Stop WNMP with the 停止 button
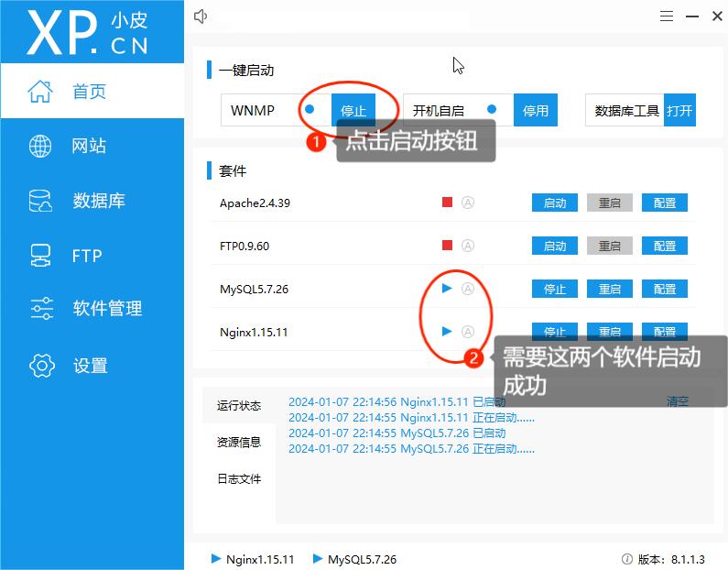Screen dimensions: 728x570 pyautogui.click(x=353, y=110)
